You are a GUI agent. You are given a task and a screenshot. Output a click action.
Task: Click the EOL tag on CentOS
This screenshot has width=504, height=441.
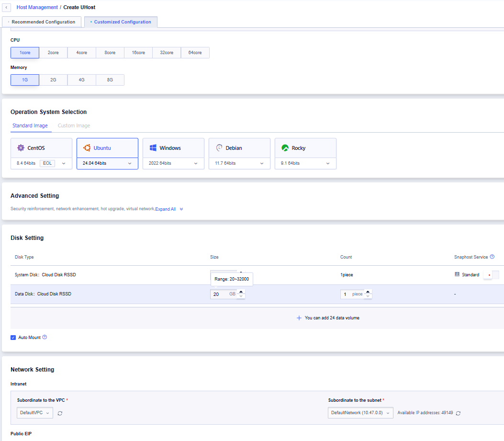(x=47, y=163)
